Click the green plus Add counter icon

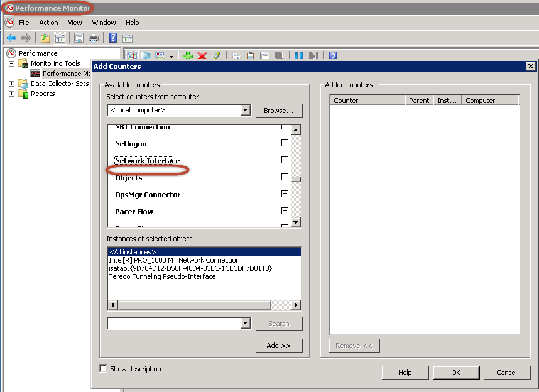click(x=188, y=55)
